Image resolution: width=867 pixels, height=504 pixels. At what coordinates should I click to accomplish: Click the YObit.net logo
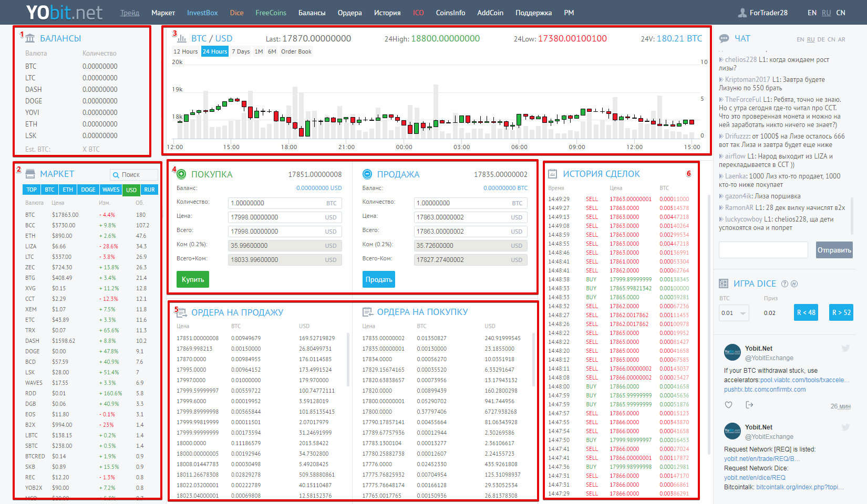tap(64, 12)
